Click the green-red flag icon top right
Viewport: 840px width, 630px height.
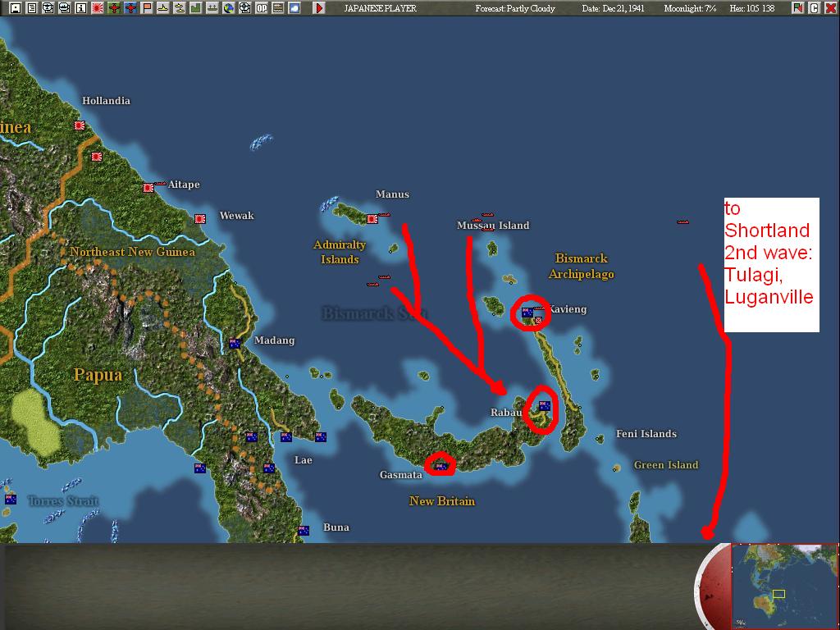[x=797, y=8]
